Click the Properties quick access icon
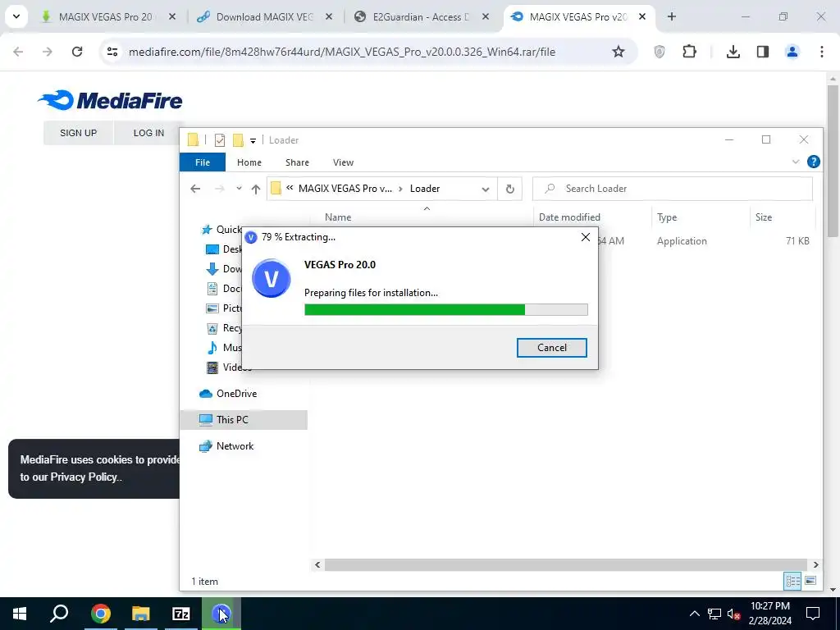Image resolution: width=840 pixels, height=630 pixels. (220, 140)
